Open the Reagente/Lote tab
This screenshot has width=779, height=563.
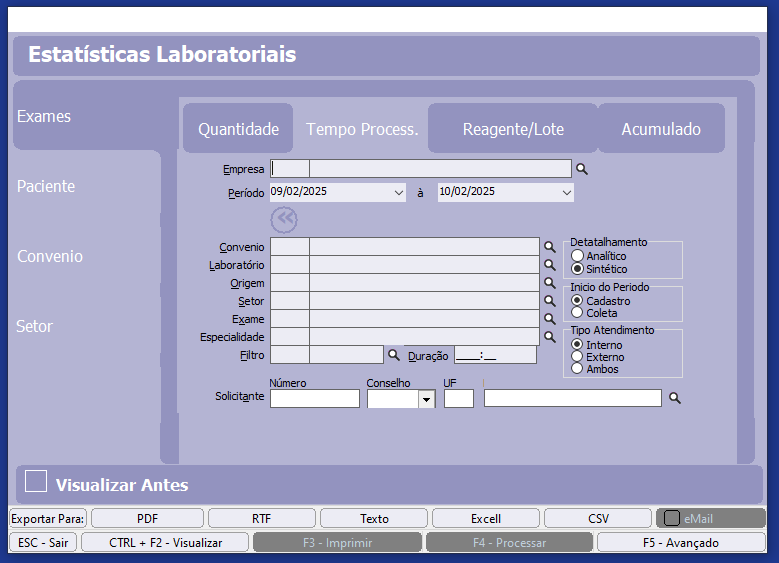(513, 129)
